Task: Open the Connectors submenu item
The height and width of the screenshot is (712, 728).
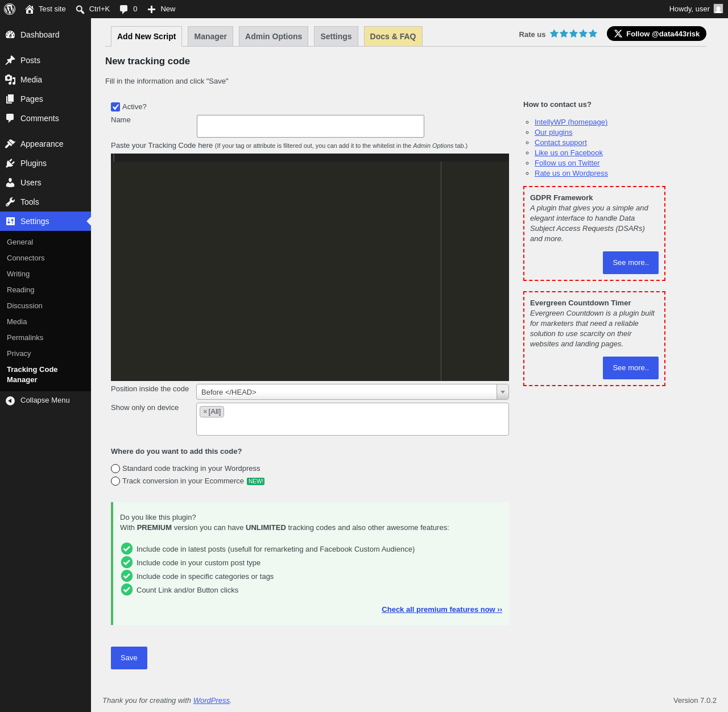Action: point(26,258)
